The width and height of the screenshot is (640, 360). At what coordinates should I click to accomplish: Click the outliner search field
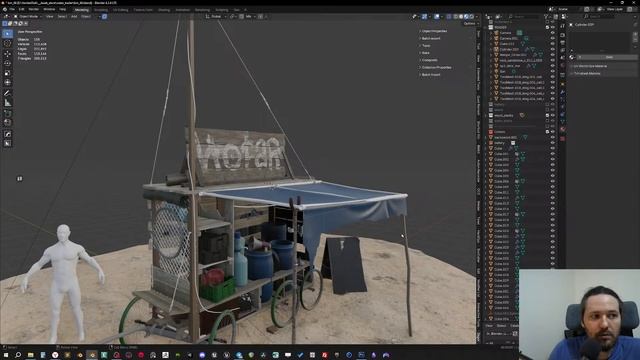tap(524, 17)
